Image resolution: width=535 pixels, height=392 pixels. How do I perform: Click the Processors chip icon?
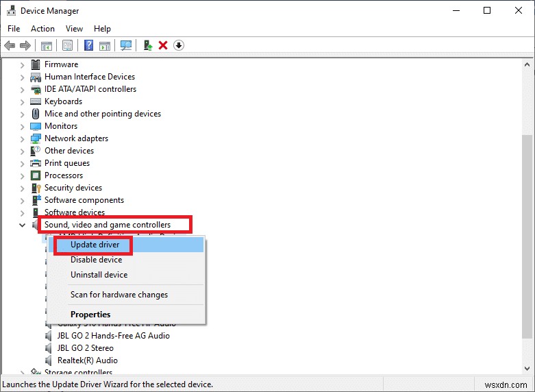(36, 175)
